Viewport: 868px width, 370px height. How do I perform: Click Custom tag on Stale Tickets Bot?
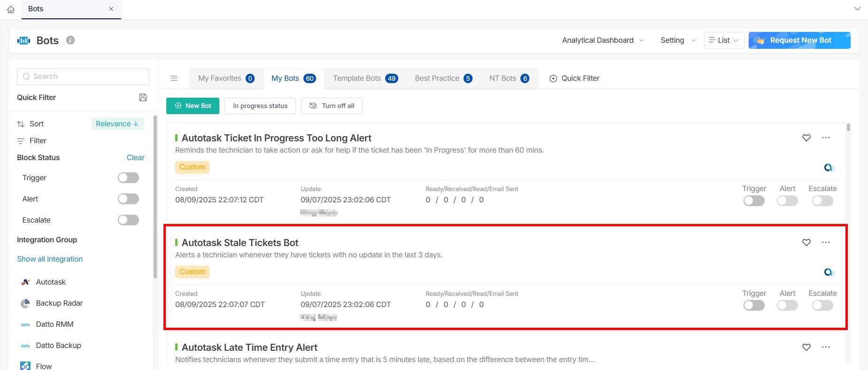click(x=192, y=272)
